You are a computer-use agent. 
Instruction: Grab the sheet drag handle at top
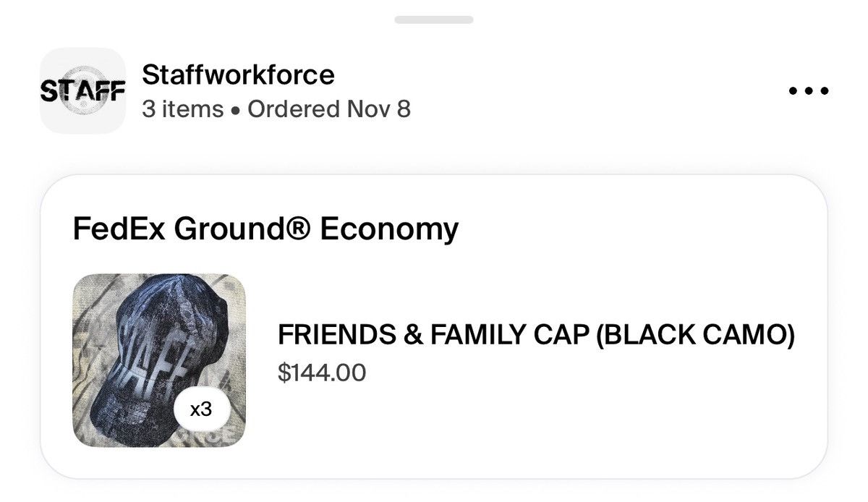click(434, 20)
